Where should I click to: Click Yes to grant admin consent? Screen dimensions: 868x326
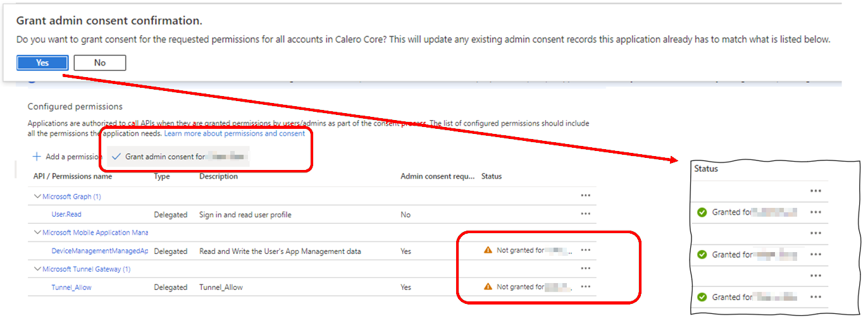pyautogui.click(x=42, y=63)
